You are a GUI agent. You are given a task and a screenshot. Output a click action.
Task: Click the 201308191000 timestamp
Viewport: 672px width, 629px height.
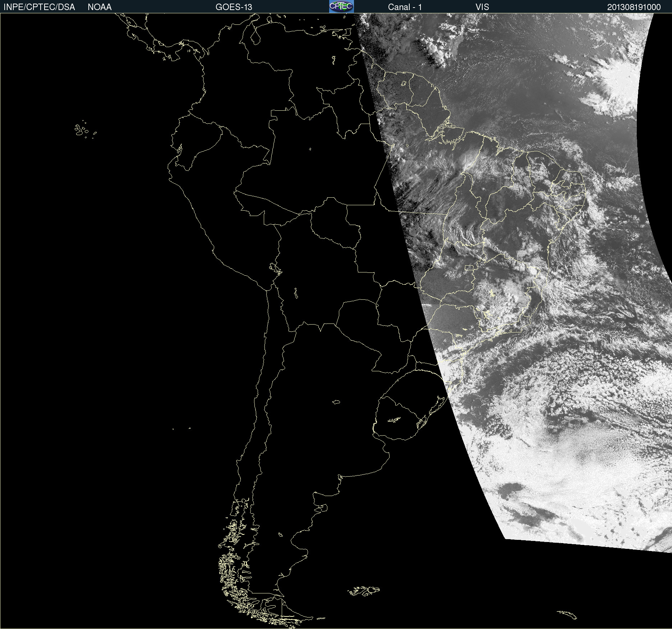[x=634, y=7]
